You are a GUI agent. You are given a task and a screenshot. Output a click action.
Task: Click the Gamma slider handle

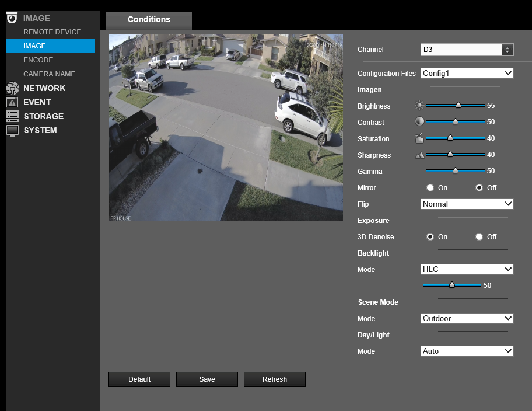(456, 170)
